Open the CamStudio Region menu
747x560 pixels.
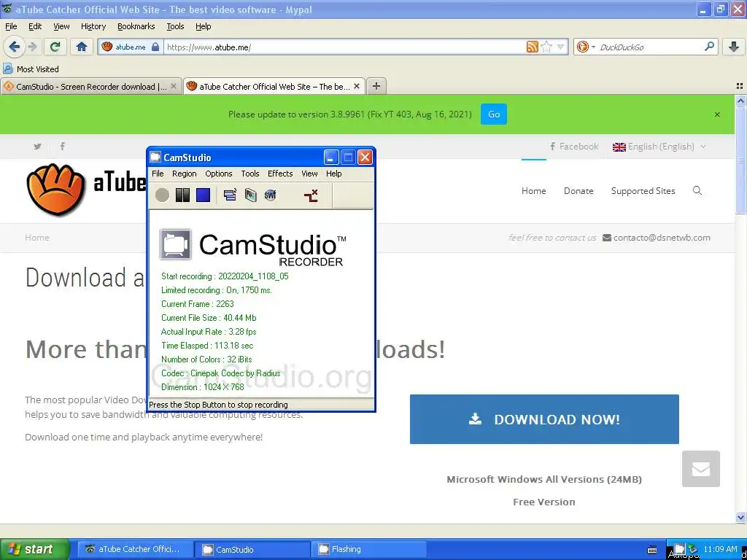[185, 174]
